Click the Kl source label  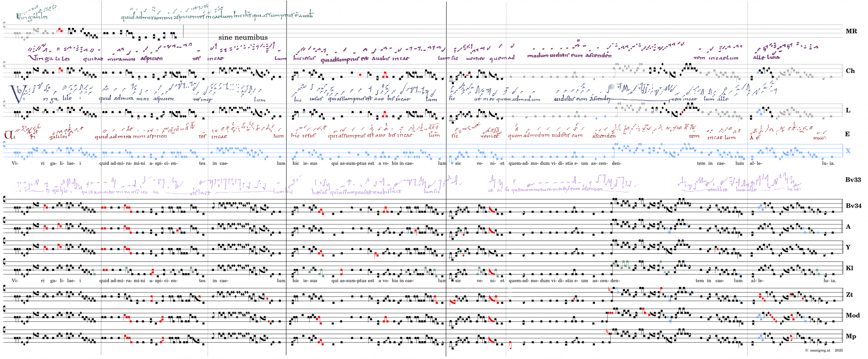(x=849, y=268)
